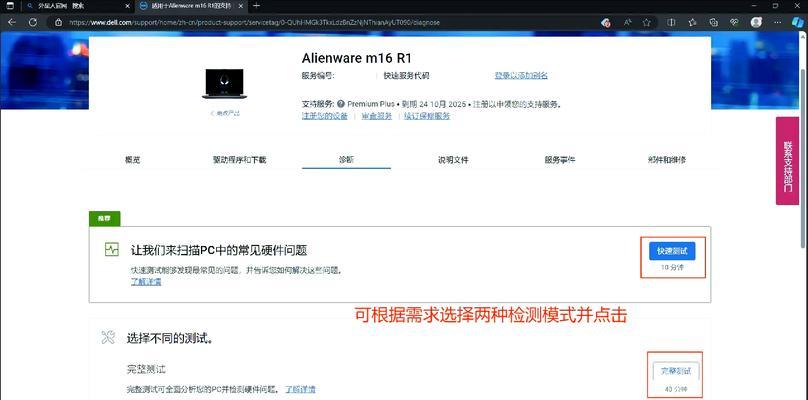Click the address bar URL field
Image resolution: width=808 pixels, height=400 pixels.
(330, 23)
